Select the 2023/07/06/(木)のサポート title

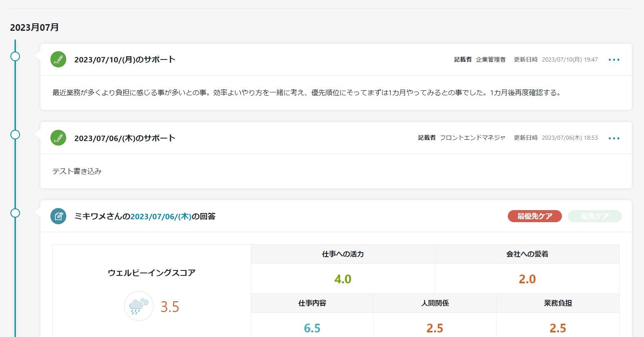[125, 138]
